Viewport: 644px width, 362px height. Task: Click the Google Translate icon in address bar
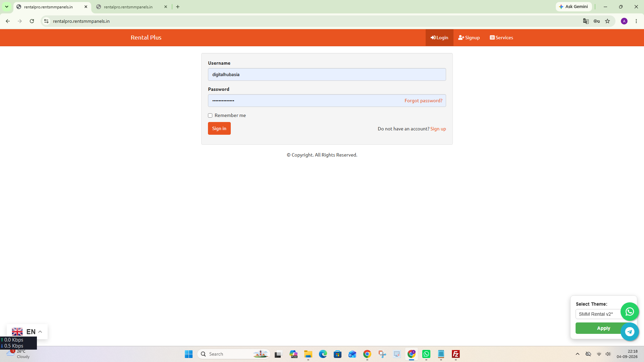[x=586, y=21]
